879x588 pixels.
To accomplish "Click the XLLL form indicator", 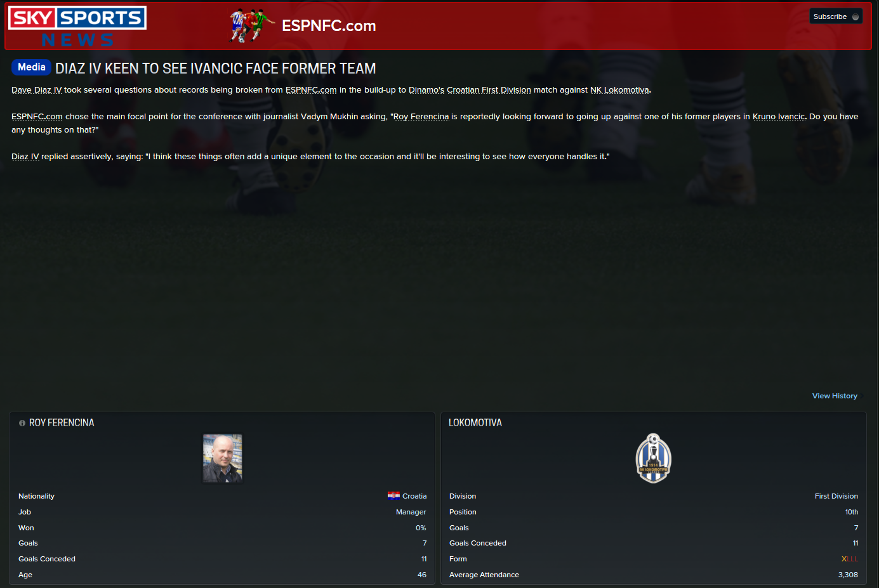I will tap(849, 559).
